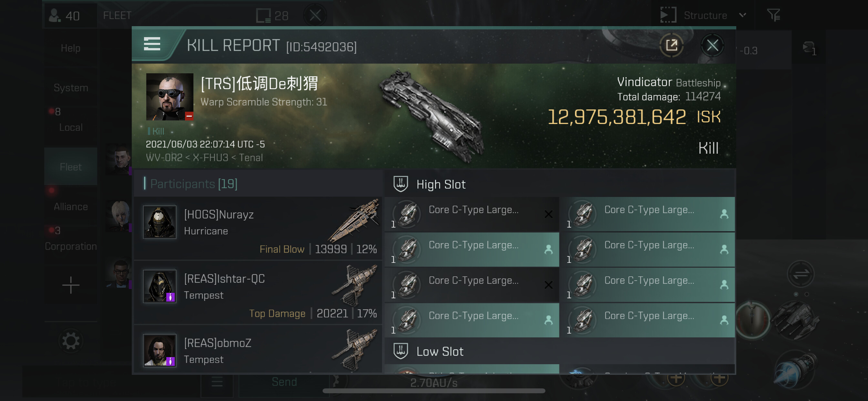Click the High Slot section icon
The width and height of the screenshot is (868, 401).
401,184
